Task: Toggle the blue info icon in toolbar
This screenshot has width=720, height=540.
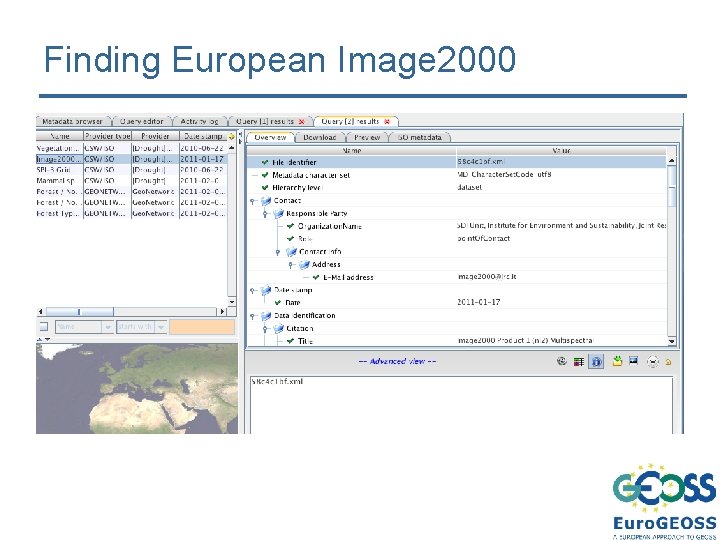Action: (x=596, y=362)
